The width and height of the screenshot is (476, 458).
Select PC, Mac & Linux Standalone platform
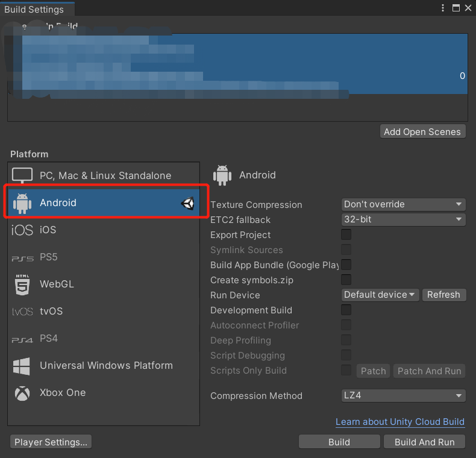click(x=104, y=175)
